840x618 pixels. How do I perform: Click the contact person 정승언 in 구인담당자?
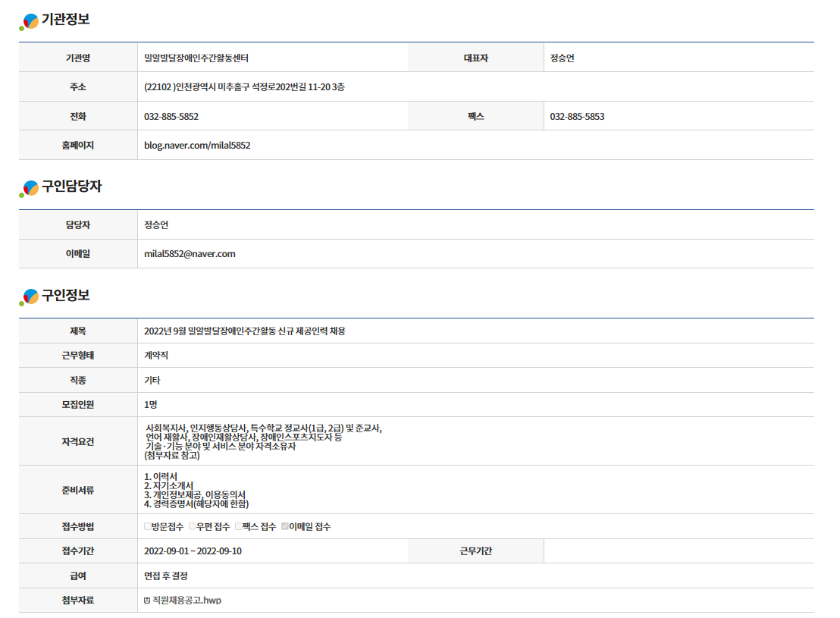pos(156,224)
